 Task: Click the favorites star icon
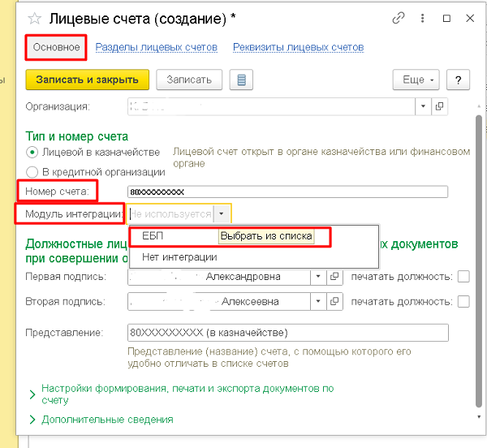point(36,18)
